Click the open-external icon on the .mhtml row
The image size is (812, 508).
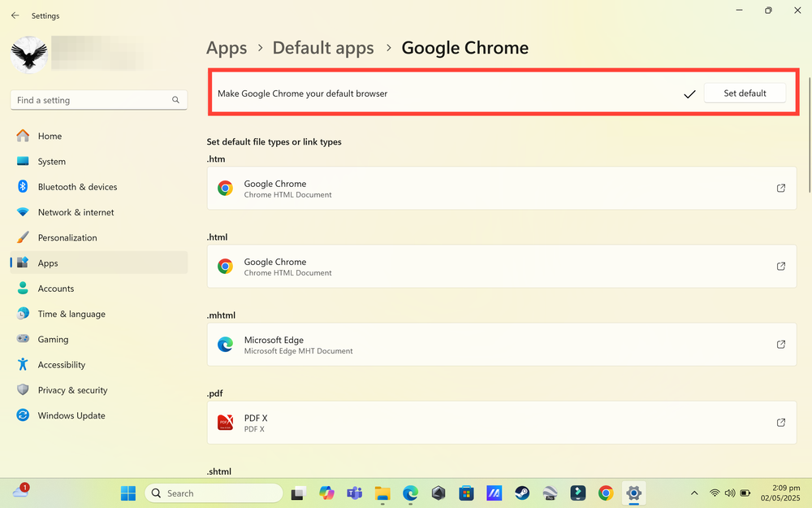click(781, 345)
